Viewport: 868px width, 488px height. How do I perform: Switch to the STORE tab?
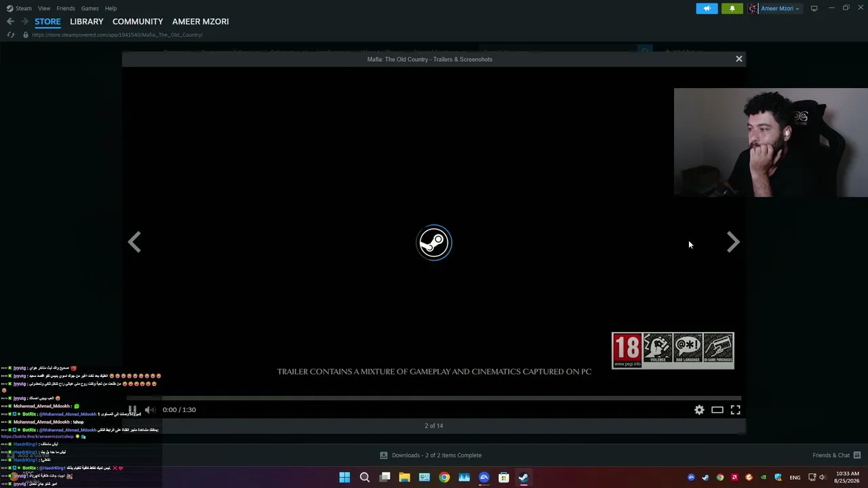click(47, 22)
